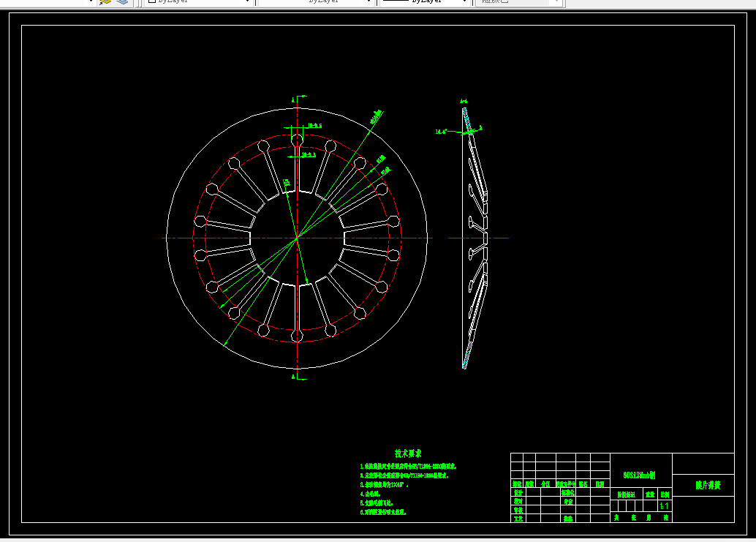Click the 膜片弹簧 title block cell

click(x=707, y=485)
